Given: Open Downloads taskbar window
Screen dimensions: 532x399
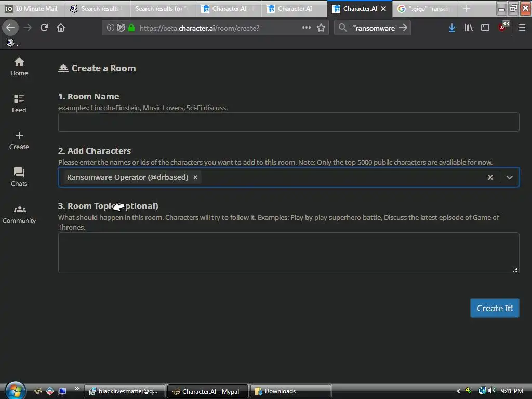Looking at the screenshot, I should tap(291, 391).
